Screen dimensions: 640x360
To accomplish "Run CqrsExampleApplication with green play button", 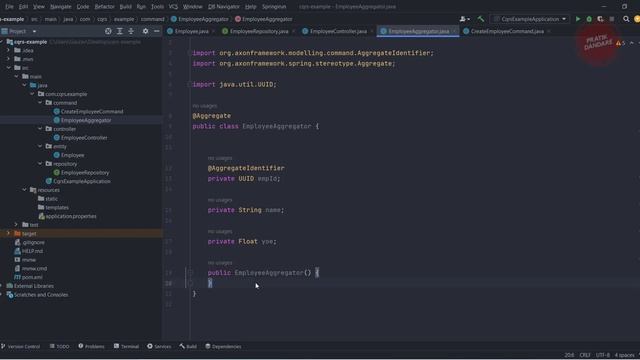I will pos(578,19).
